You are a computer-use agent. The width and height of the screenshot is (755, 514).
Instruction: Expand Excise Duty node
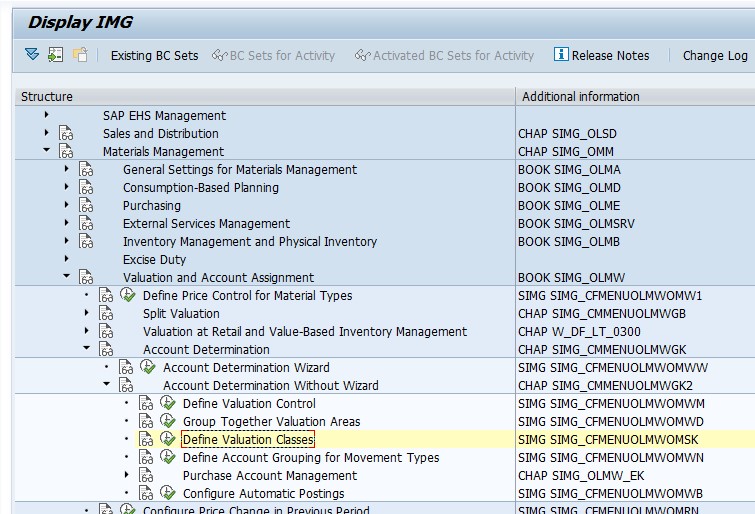click(x=66, y=259)
